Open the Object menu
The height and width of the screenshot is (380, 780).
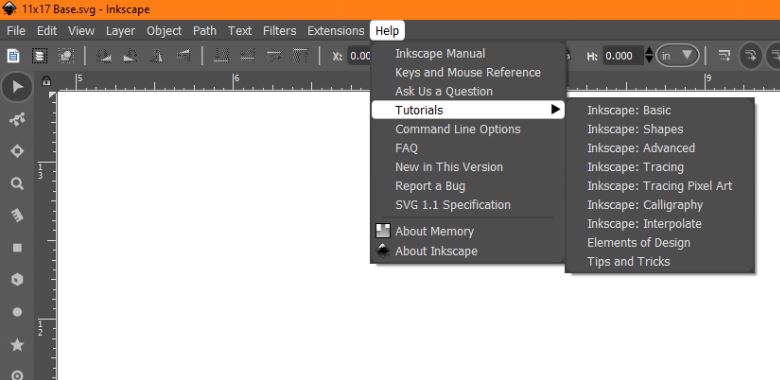click(164, 31)
